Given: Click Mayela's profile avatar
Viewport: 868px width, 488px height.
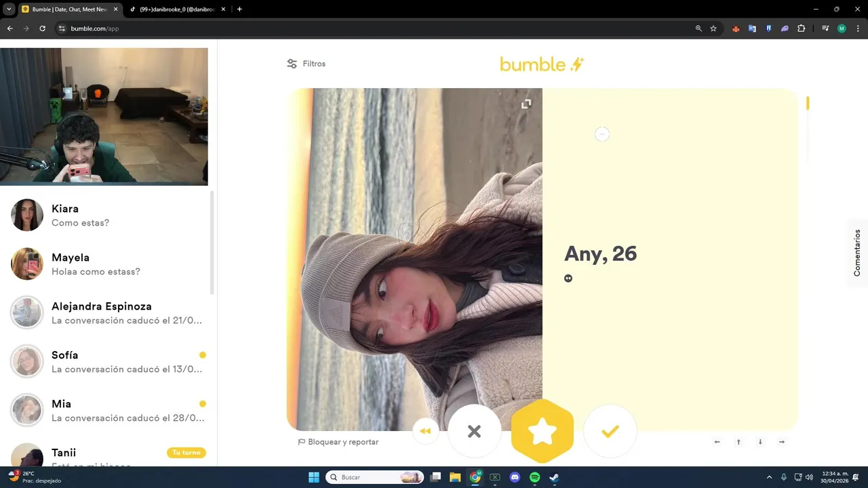Looking at the screenshot, I should coord(27,264).
